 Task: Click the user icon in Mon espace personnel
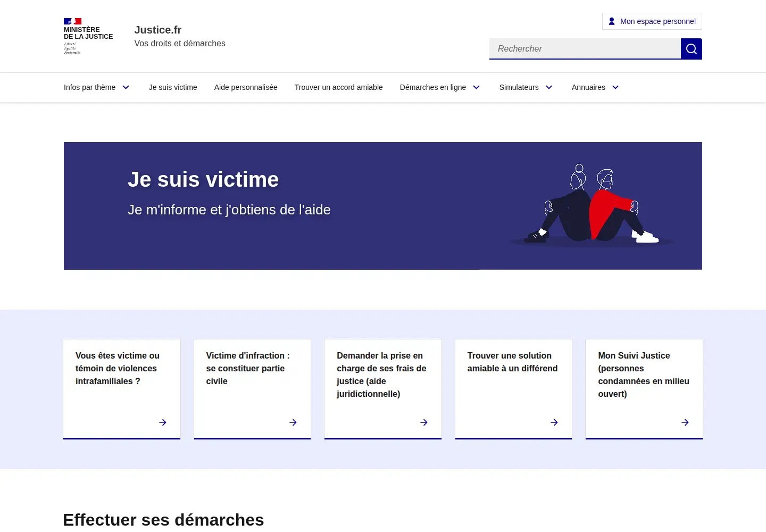coord(612,21)
